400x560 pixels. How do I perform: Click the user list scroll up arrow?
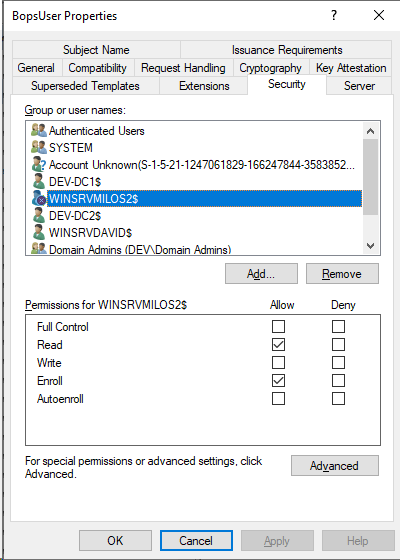pyautogui.click(x=371, y=131)
